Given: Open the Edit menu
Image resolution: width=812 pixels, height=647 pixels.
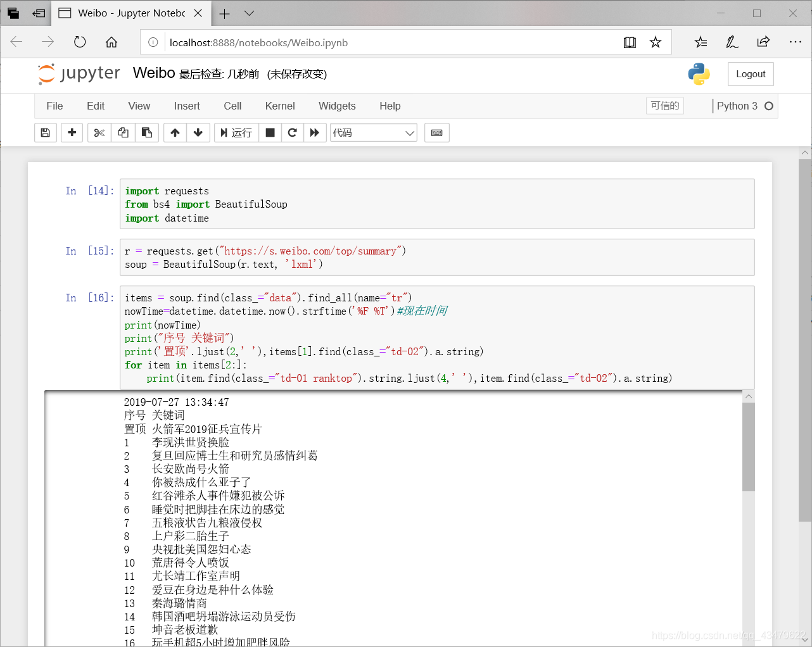Looking at the screenshot, I should click(96, 106).
